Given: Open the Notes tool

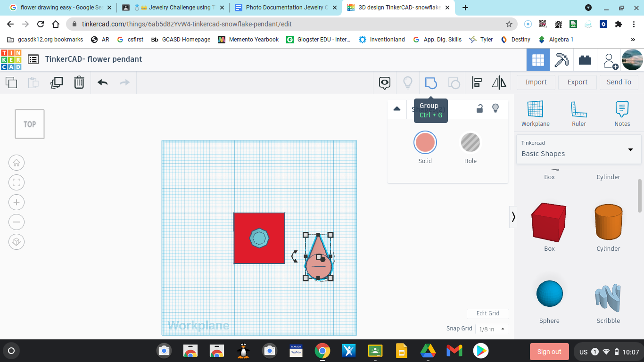Looking at the screenshot, I should click(x=622, y=114).
